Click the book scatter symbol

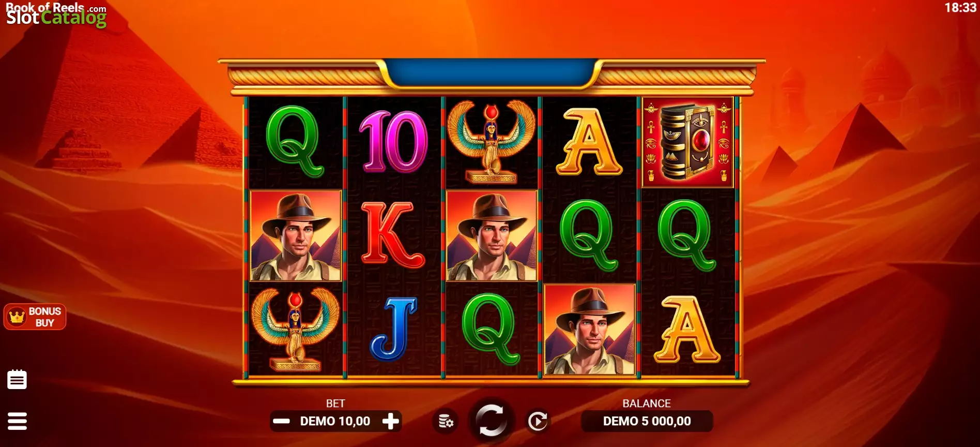coord(687,142)
